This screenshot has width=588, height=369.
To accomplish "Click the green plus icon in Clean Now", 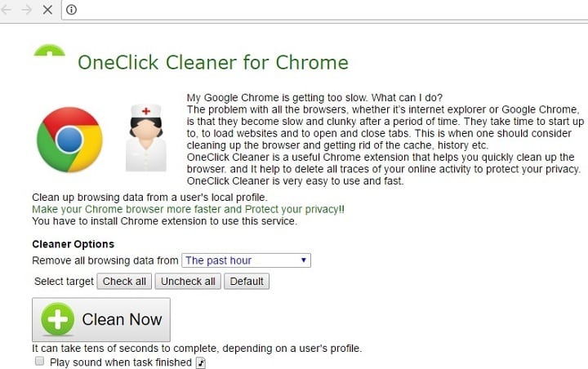I will coord(57,319).
